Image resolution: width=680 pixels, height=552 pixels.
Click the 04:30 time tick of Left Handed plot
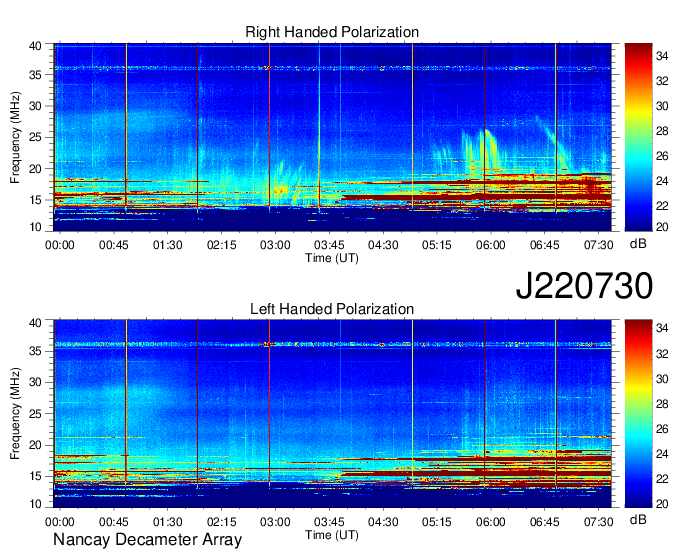tap(383, 522)
